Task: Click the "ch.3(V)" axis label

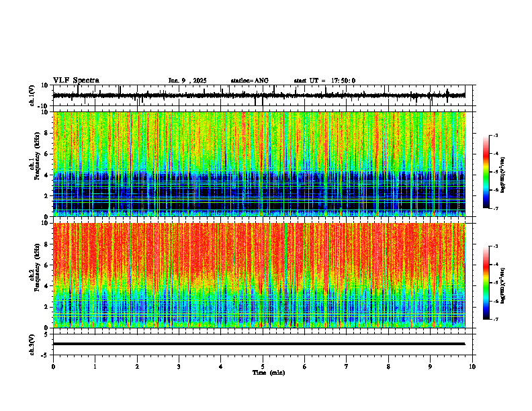Action: click(x=32, y=345)
